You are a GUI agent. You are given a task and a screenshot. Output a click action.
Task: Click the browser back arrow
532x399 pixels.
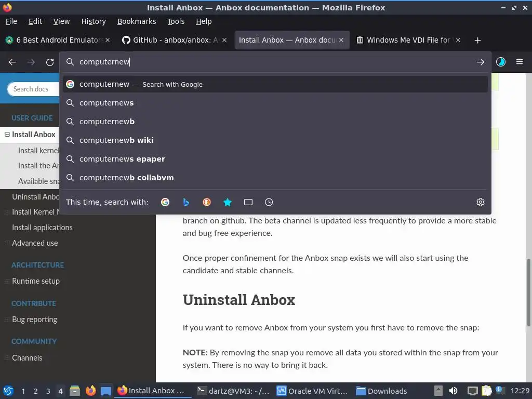12,62
